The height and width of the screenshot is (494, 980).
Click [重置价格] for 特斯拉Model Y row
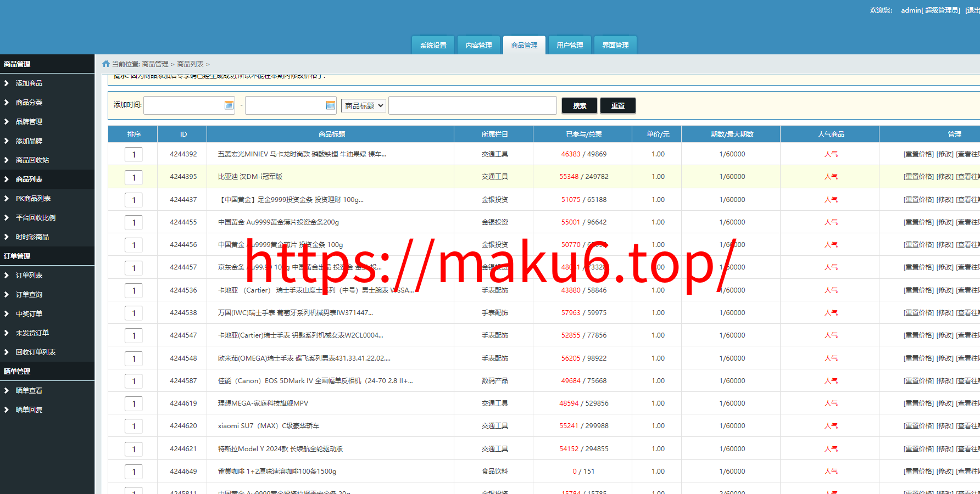[x=918, y=449]
